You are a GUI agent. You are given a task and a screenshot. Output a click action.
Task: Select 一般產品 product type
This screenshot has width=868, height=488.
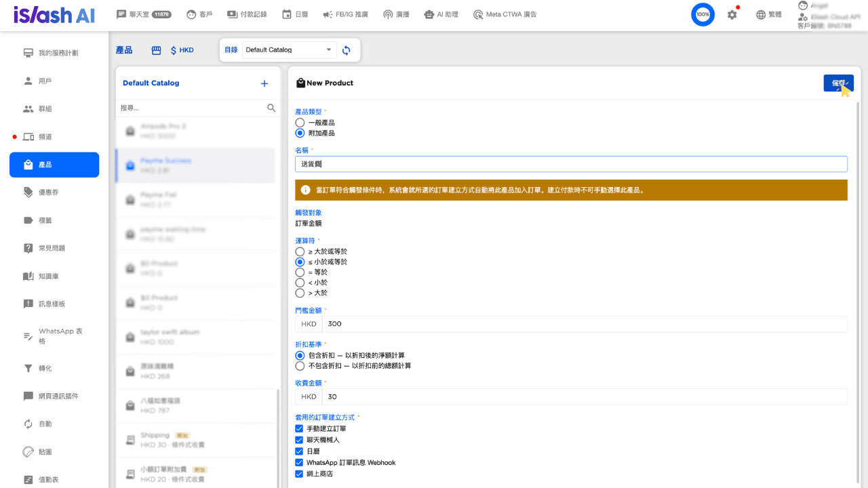click(300, 123)
